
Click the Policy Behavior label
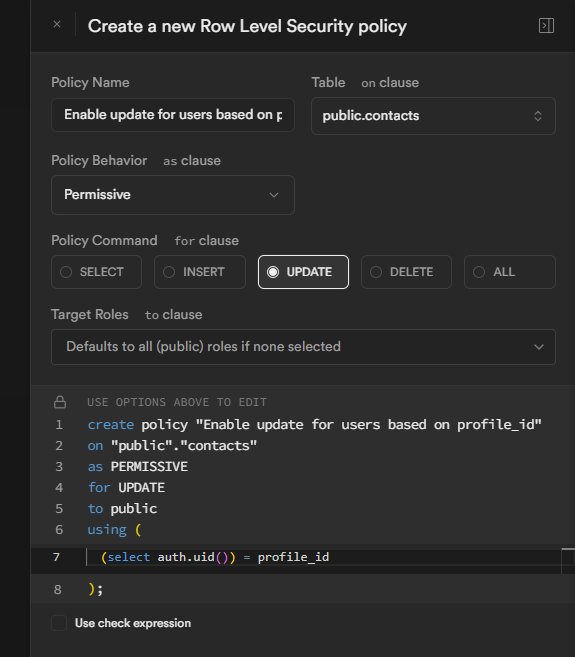99,160
